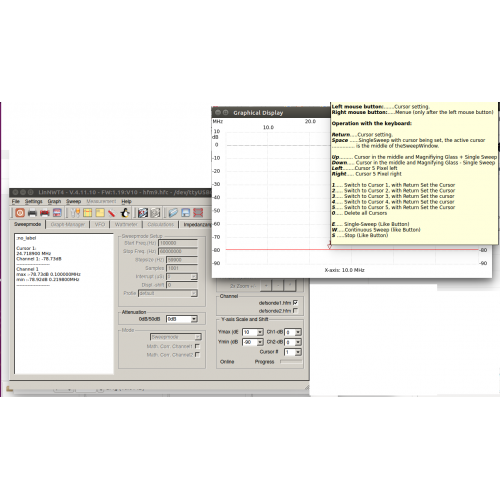
Task: Open the Help menu
Action: (126, 201)
